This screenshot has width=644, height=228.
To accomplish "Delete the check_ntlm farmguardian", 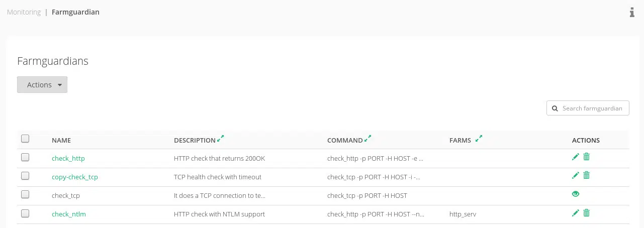I will pos(586,213).
